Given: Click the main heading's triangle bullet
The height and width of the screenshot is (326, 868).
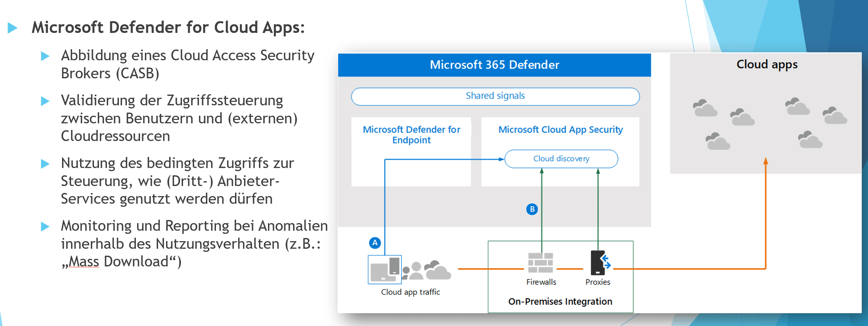Looking at the screenshot, I should click(x=12, y=28).
